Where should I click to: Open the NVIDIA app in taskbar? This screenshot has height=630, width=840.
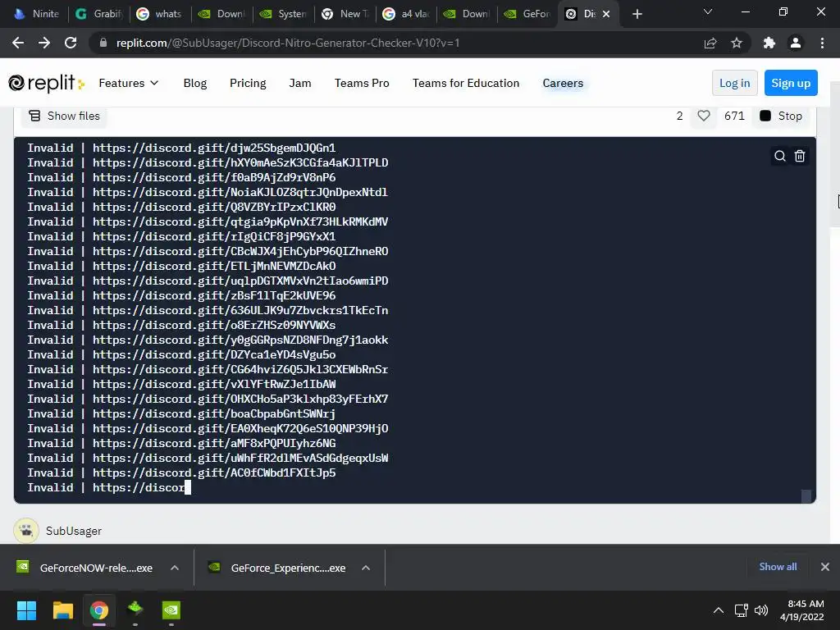click(x=171, y=610)
